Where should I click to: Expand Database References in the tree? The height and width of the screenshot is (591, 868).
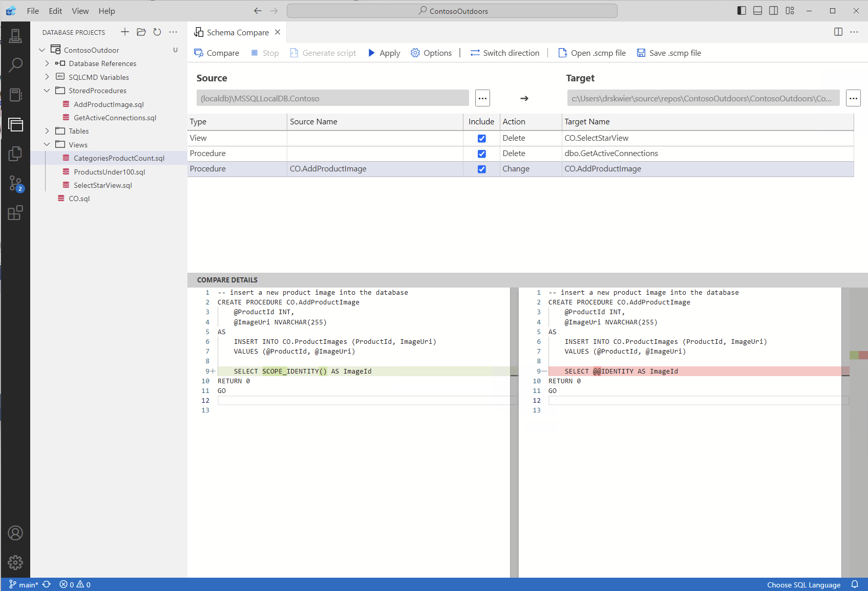[x=47, y=63]
